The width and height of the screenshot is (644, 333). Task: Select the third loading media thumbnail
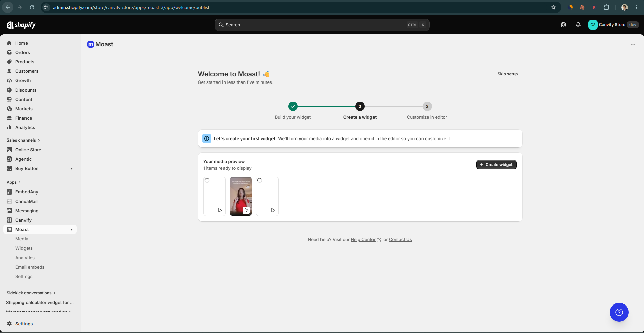267,196
